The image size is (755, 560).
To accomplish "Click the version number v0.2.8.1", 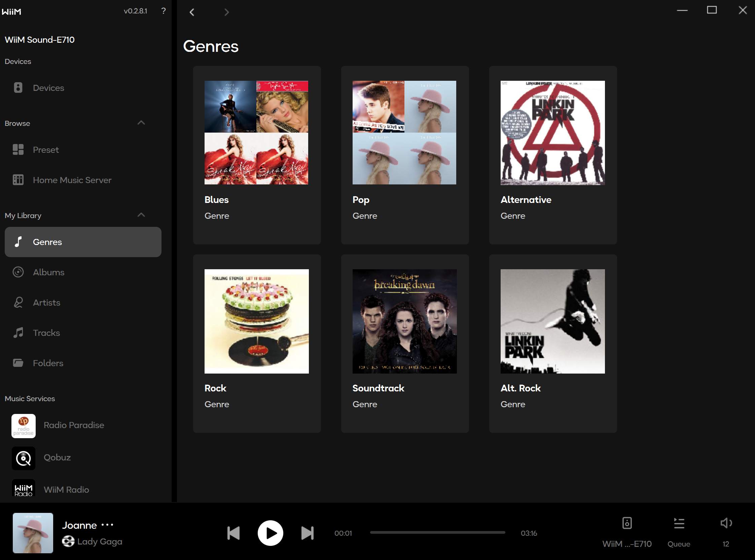I will click(x=135, y=11).
